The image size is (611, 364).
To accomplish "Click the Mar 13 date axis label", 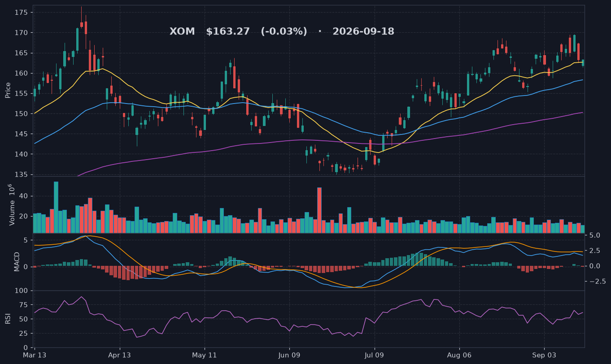I will 35,355.
